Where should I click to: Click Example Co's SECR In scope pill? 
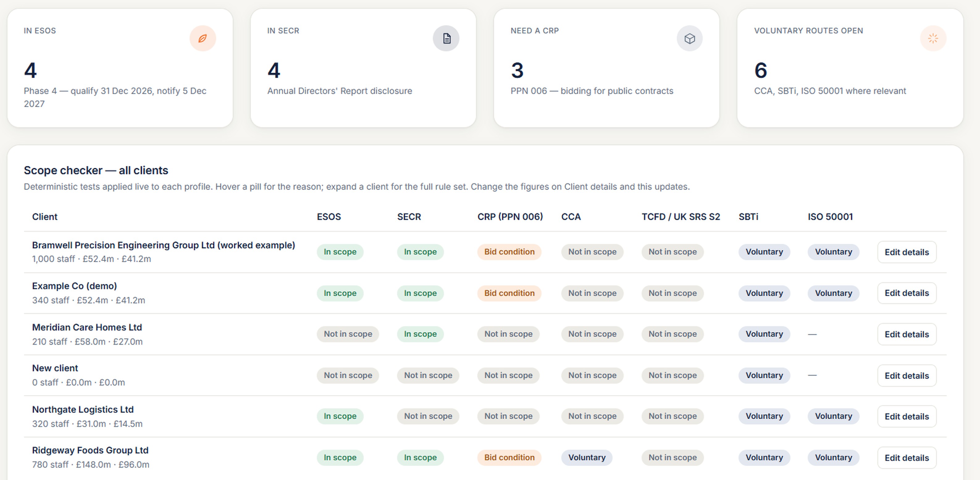[x=421, y=293]
